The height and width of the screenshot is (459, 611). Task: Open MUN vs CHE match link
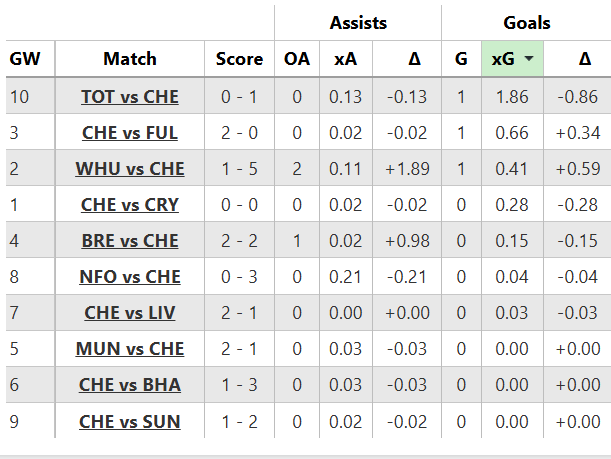coord(130,349)
